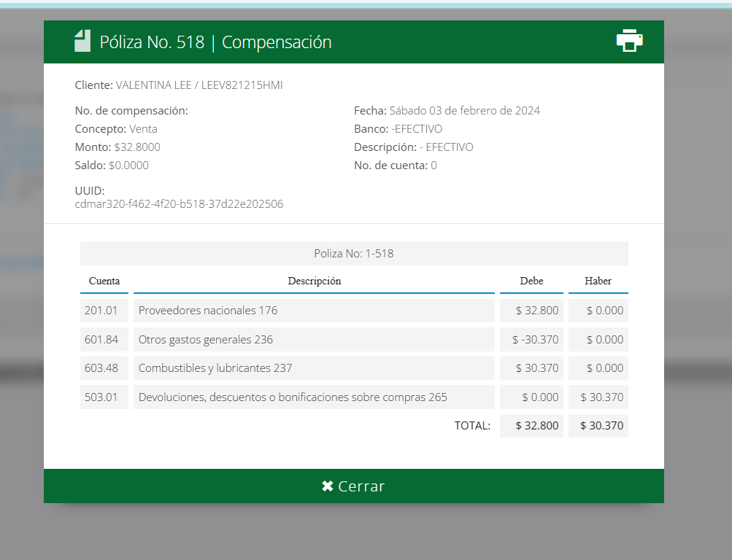Click the Poliza No: 1-518 table title
This screenshot has height=560, width=732.
tap(354, 254)
